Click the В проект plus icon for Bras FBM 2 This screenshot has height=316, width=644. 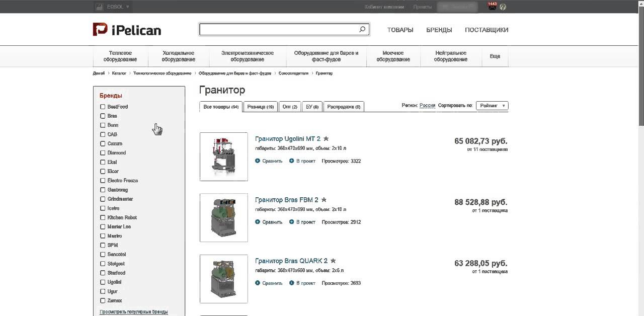[291, 222]
